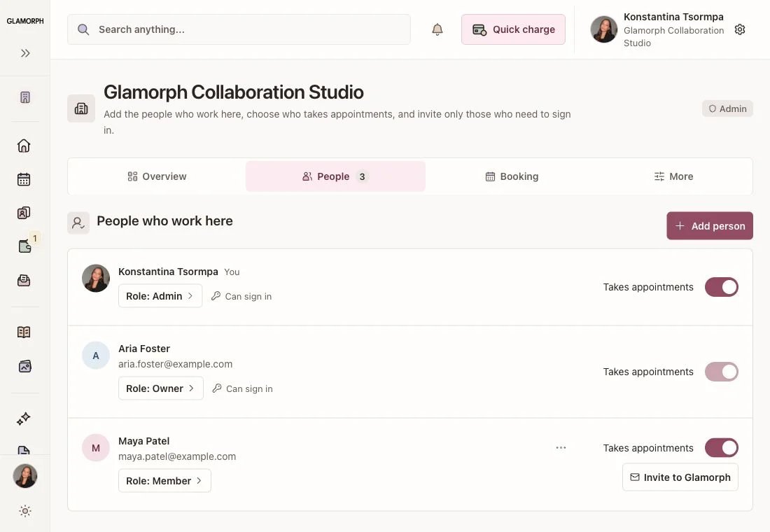Click Konstantina's avatar in people list
Screen dimensions: 770x532
(x=96, y=278)
